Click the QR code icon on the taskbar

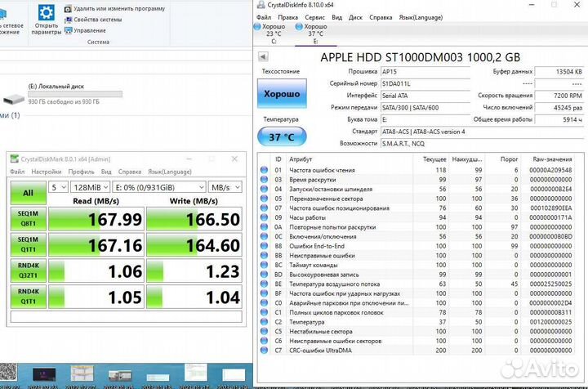(8, 371)
